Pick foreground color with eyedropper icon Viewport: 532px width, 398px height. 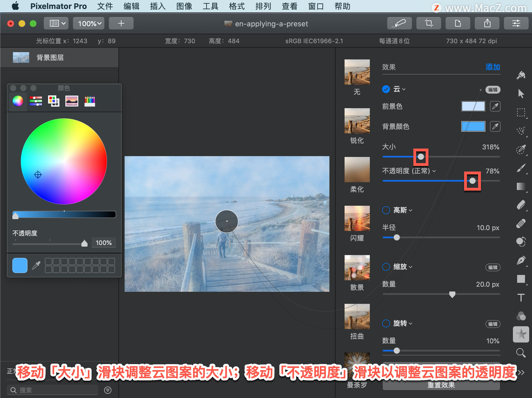pos(495,106)
